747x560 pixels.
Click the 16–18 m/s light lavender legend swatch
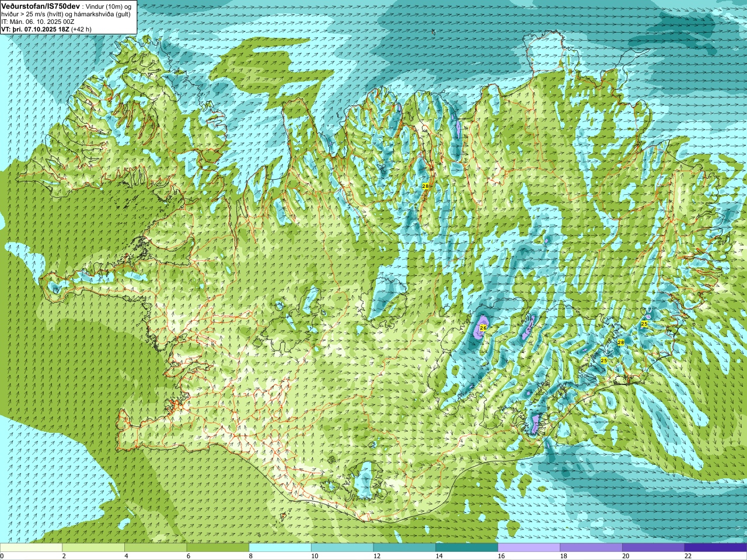coord(529,548)
